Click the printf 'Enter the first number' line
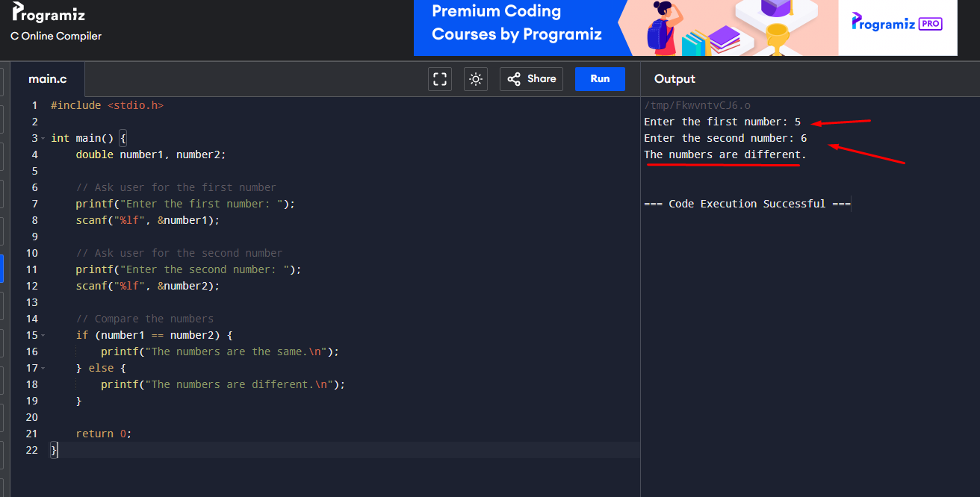Viewport: 980px width, 497px height. (x=185, y=204)
